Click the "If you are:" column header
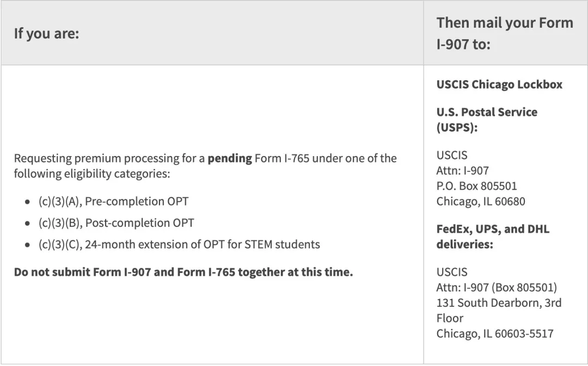Viewport: 588px width, 366px height. coord(46,34)
